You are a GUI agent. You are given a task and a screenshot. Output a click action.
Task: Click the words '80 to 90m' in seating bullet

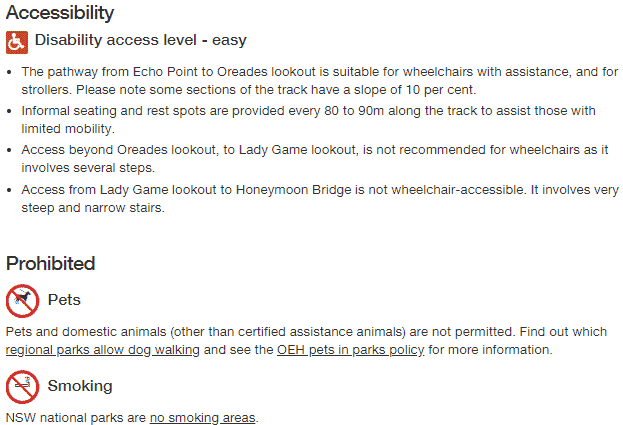click(x=354, y=111)
